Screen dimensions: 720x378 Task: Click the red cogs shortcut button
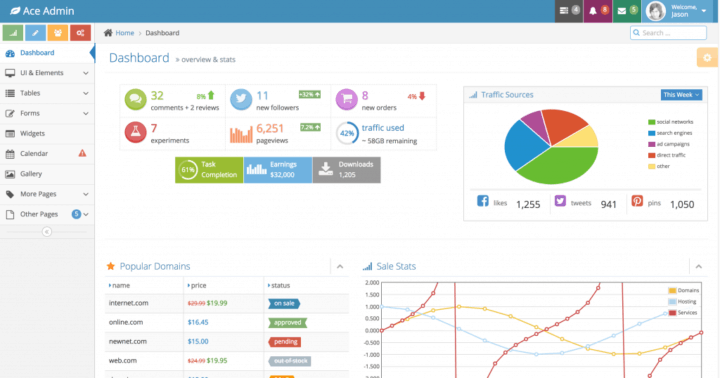coord(80,33)
